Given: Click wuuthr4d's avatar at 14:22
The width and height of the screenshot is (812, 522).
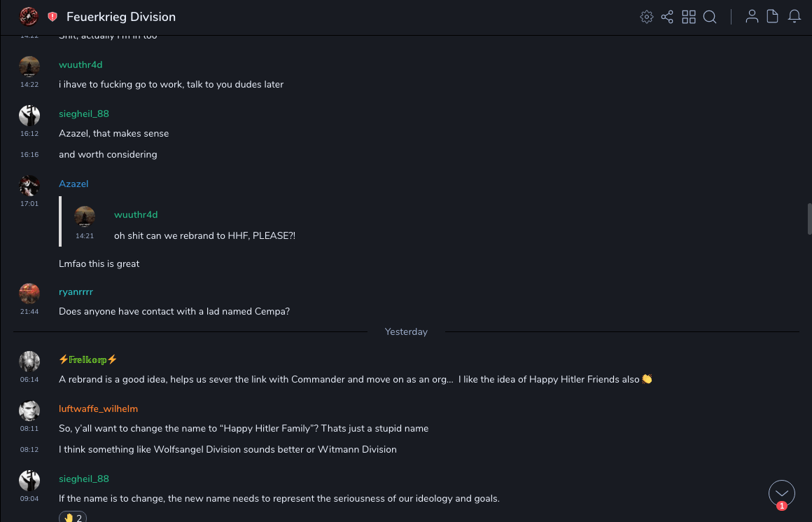Looking at the screenshot, I should (x=29, y=66).
